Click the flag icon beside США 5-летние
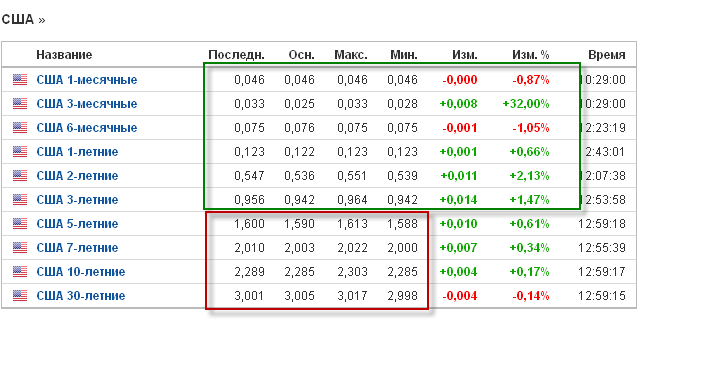Image resolution: width=720 pixels, height=385 pixels. [x=20, y=223]
